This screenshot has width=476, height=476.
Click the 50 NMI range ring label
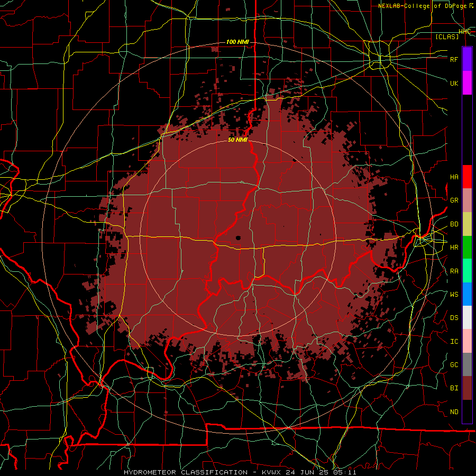(237, 140)
